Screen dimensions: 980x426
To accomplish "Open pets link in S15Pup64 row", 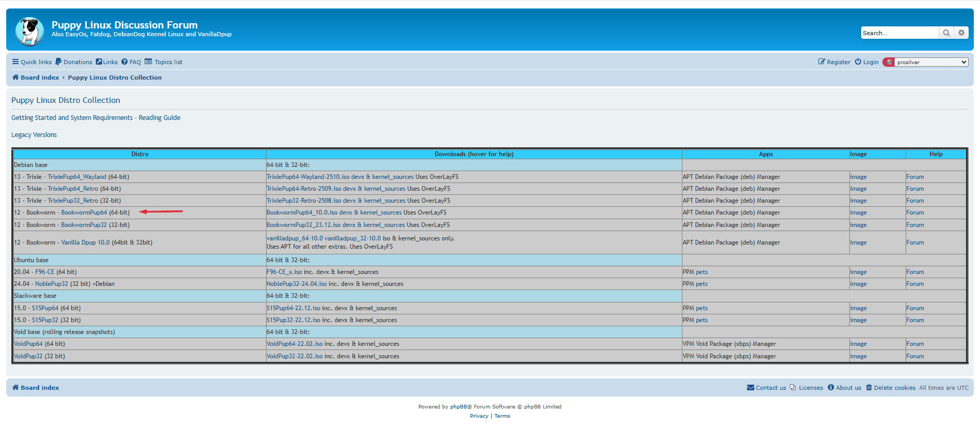I will 702,308.
